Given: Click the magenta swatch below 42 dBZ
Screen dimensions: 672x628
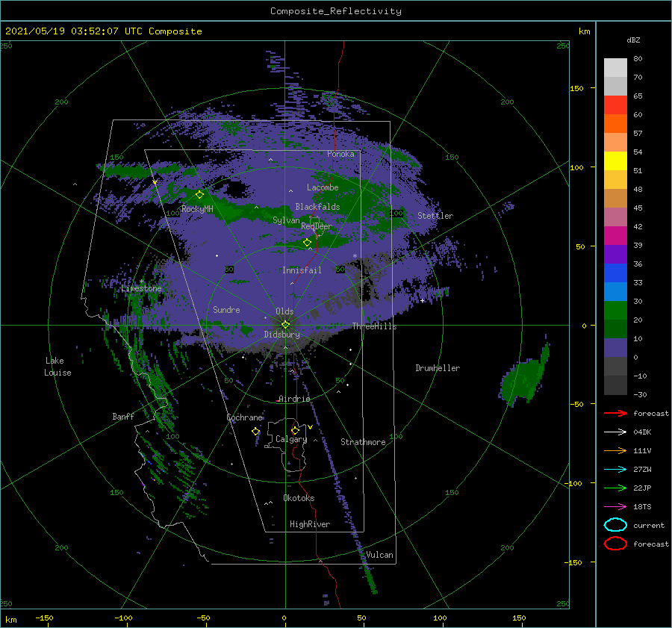Looking at the screenshot, I should pyautogui.click(x=615, y=235).
